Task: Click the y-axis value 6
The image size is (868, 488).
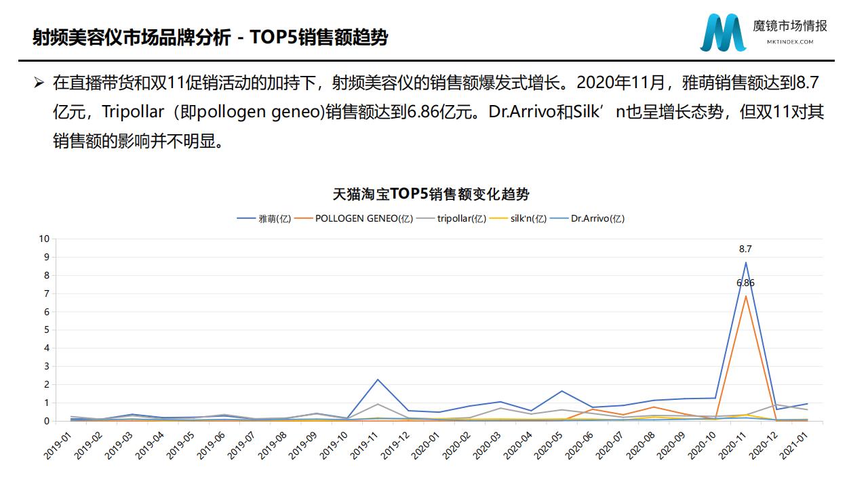Action: 47,312
